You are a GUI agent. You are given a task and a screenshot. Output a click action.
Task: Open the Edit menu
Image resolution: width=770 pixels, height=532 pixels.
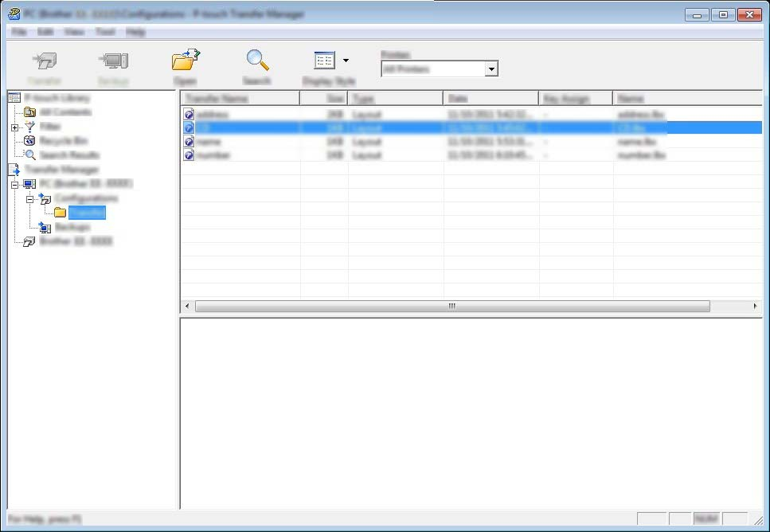(45, 32)
